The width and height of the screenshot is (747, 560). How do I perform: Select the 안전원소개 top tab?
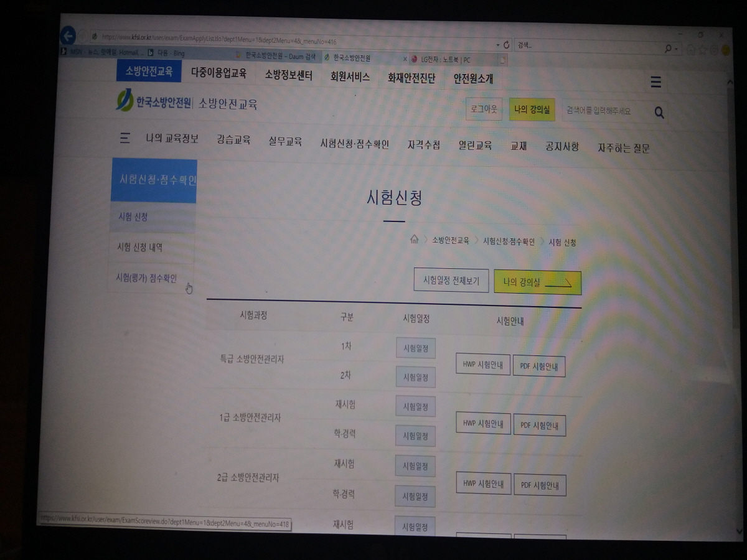point(473,80)
